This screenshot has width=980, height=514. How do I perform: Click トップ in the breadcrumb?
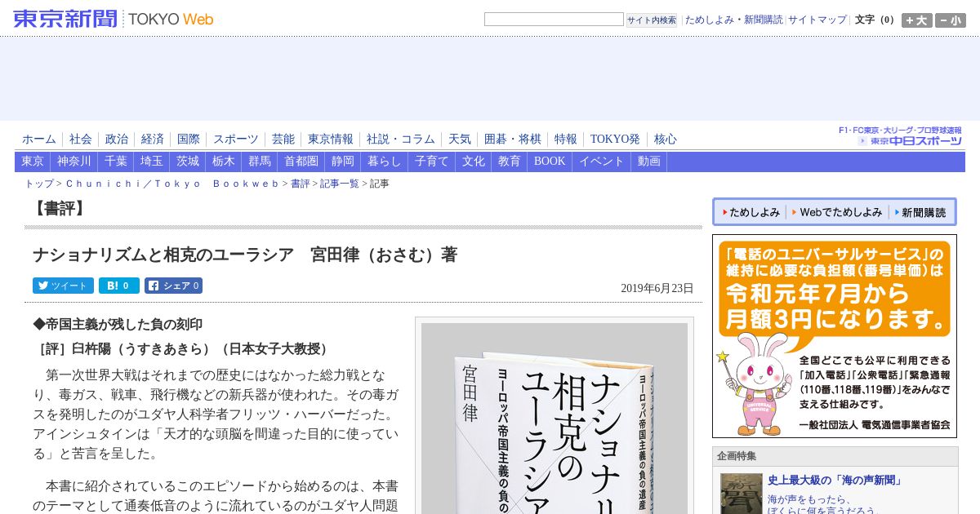(x=39, y=184)
